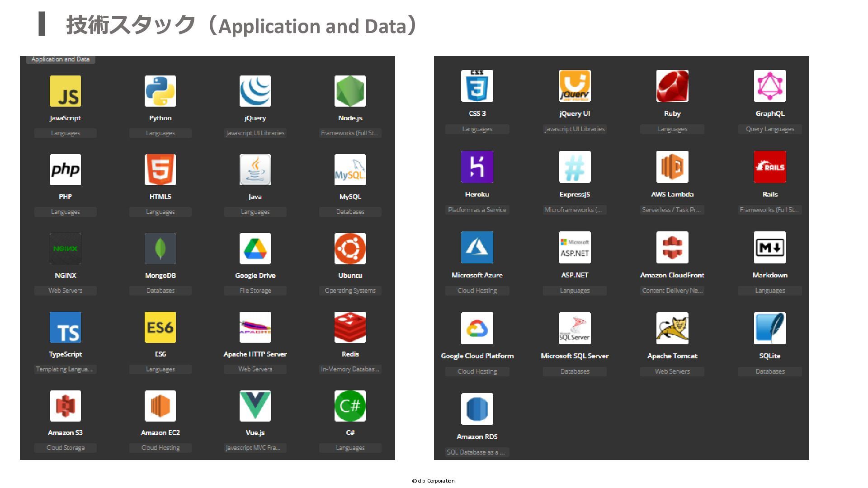This screenshot has height=488, width=868.
Task: Select the HTML5 shield icon
Action: click(160, 169)
